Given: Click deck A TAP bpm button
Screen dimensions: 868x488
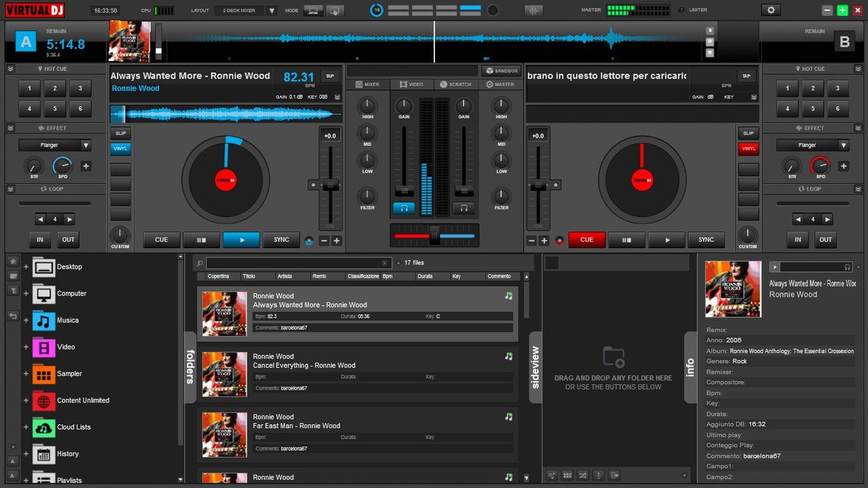Looking at the screenshot, I should coord(330,76).
